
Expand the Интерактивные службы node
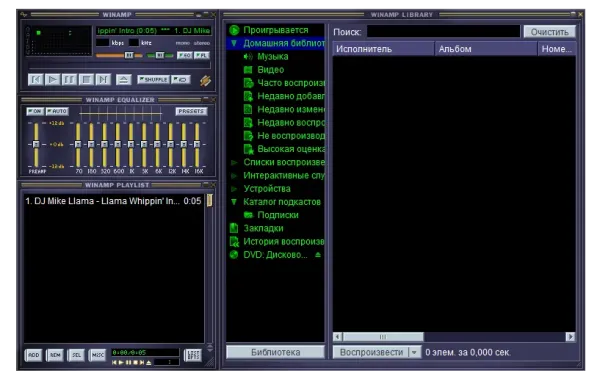pos(234,176)
